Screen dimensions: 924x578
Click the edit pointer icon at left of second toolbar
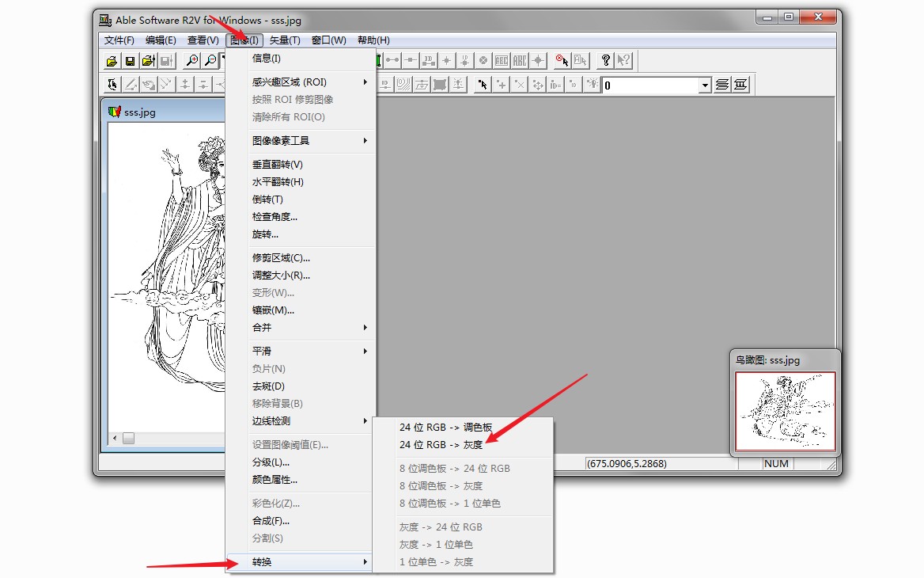click(112, 85)
